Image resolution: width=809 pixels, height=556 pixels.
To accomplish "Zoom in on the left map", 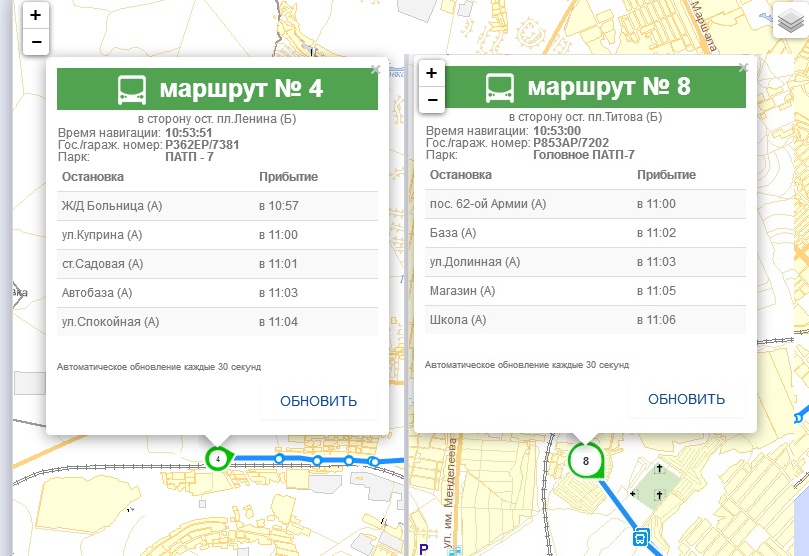I will 36,15.
